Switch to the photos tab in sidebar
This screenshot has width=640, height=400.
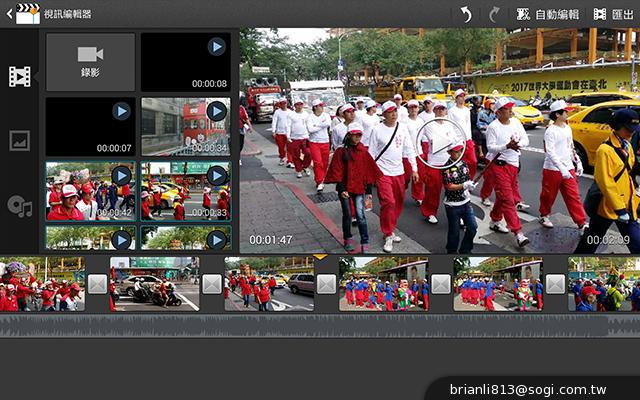[x=19, y=141]
